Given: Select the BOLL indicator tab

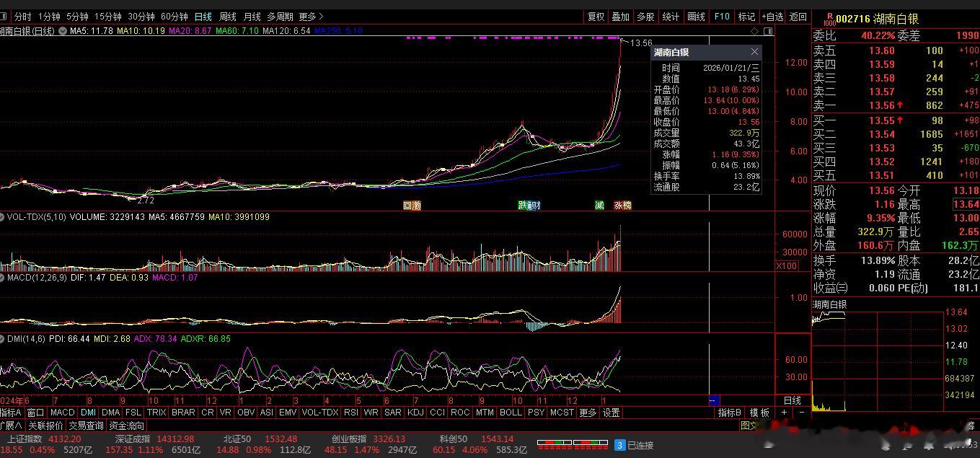Looking at the screenshot, I should (510, 413).
